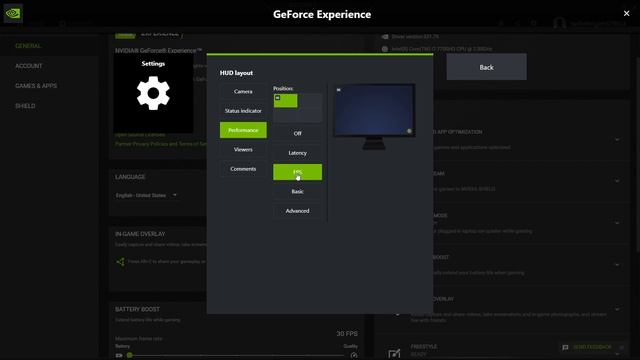Screen dimensions: 640x360
Task: Close the GeForce Experience overlay
Action: [x=627, y=13]
